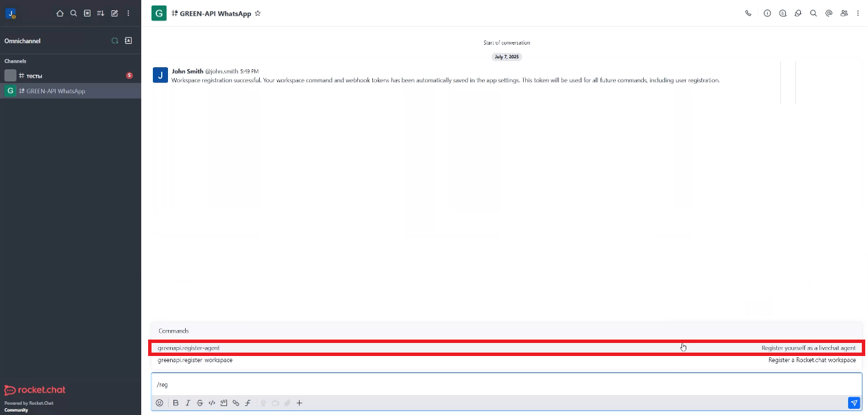Open the John Smith avatar account menu

point(10,13)
